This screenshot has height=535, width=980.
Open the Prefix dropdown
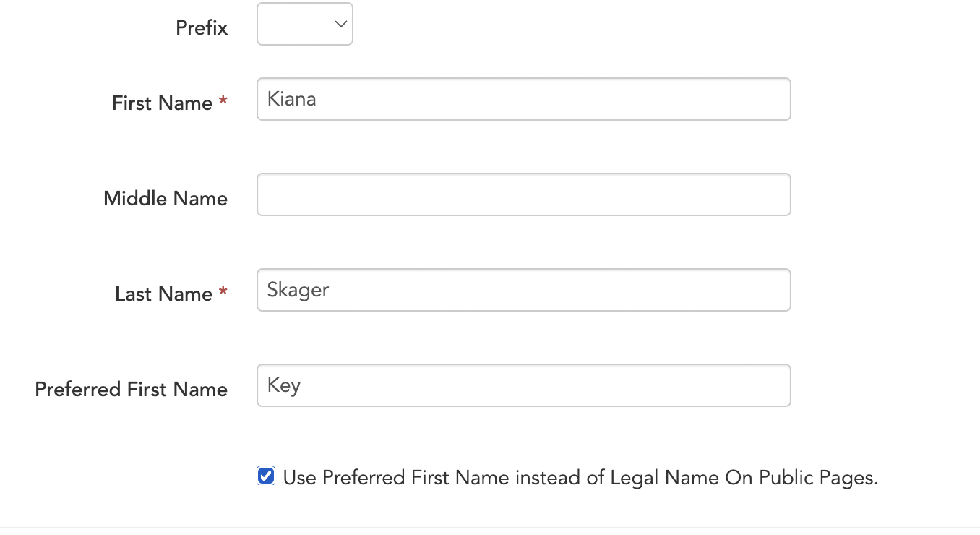click(x=304, y=24)
